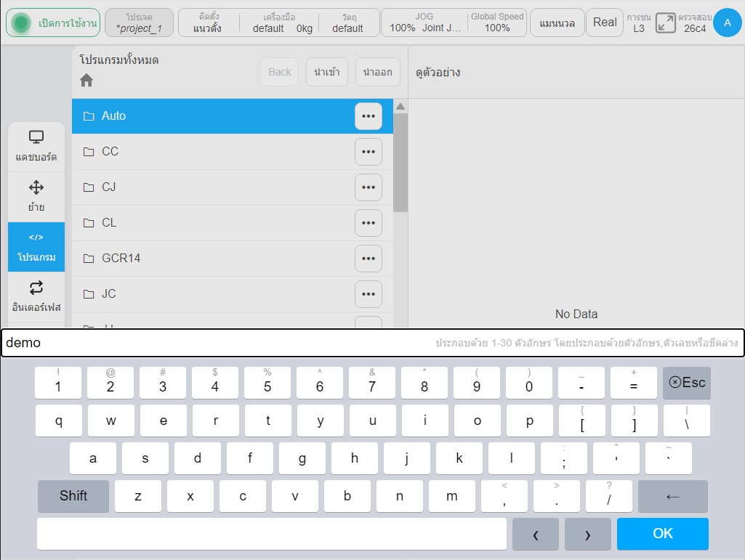
Task: Select the CJ folder row
Action: tap(233, 187)
